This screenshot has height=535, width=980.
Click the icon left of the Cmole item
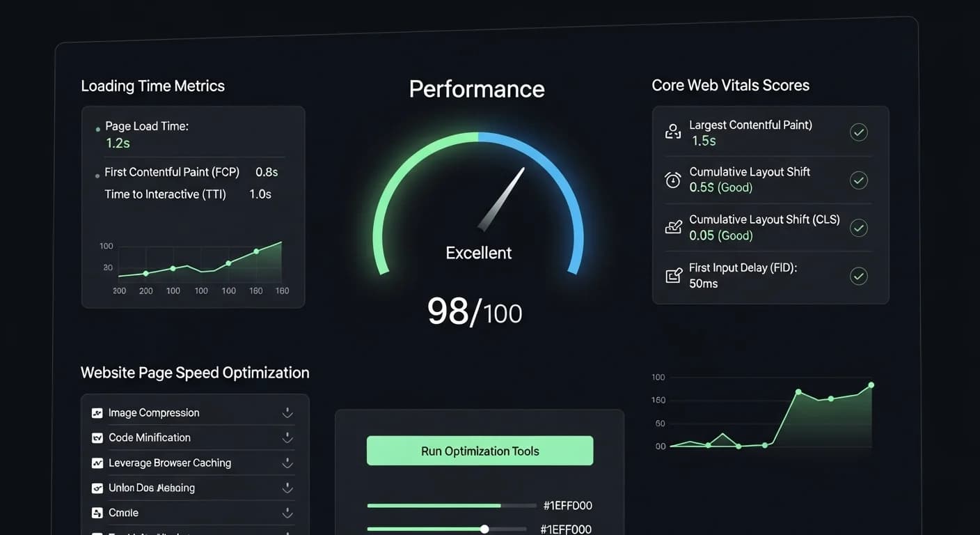[97, 513]
